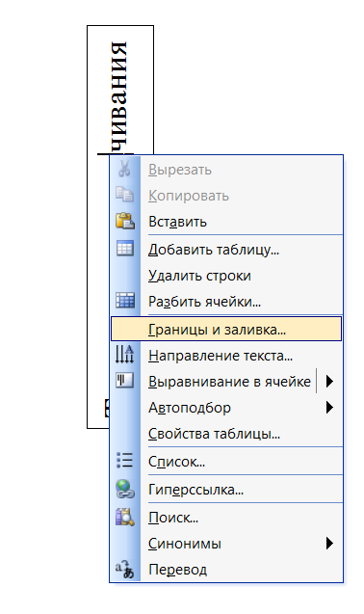
Task: Click the globe hyperlink icon
Action: [x=125, y=489]
